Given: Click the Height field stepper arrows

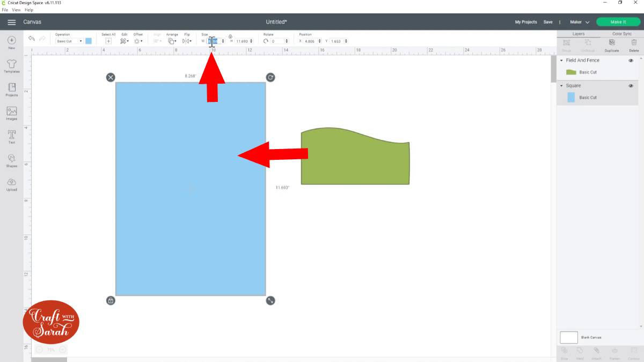Looking at the screenshot, I should pyautogui.click(x=251, y=41).
